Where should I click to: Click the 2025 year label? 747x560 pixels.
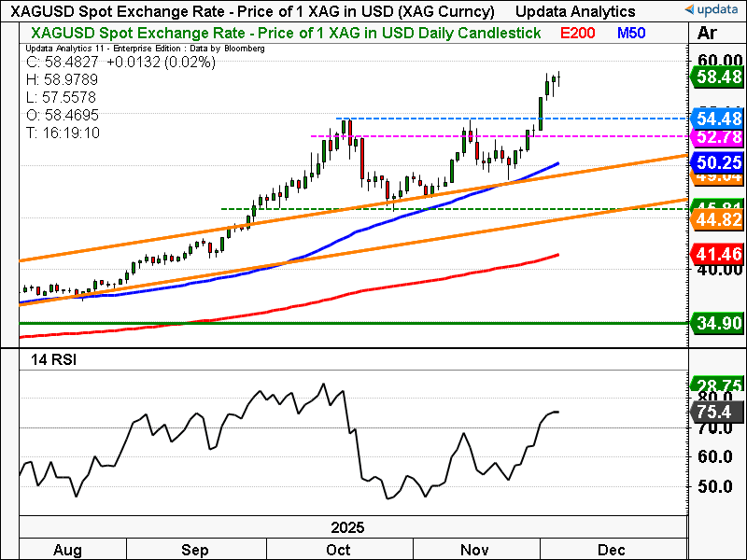point(356,527)
